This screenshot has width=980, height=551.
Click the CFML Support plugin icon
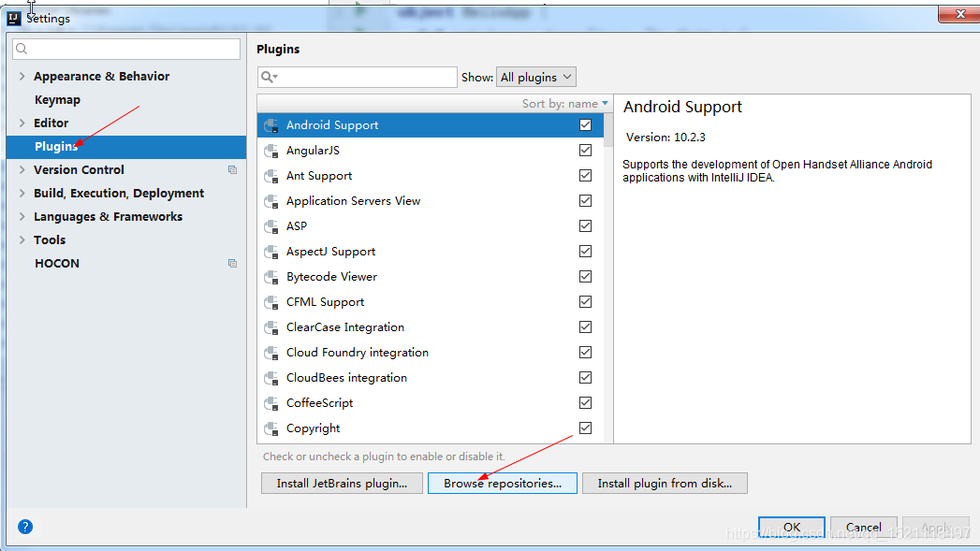tap(271, 302)
